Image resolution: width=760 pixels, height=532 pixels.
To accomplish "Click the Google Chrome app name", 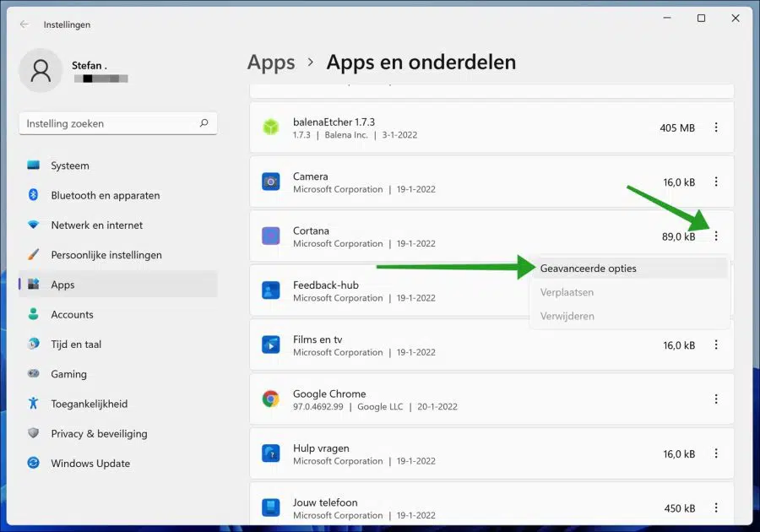I will pyautogui.click(x=329, y=394).
